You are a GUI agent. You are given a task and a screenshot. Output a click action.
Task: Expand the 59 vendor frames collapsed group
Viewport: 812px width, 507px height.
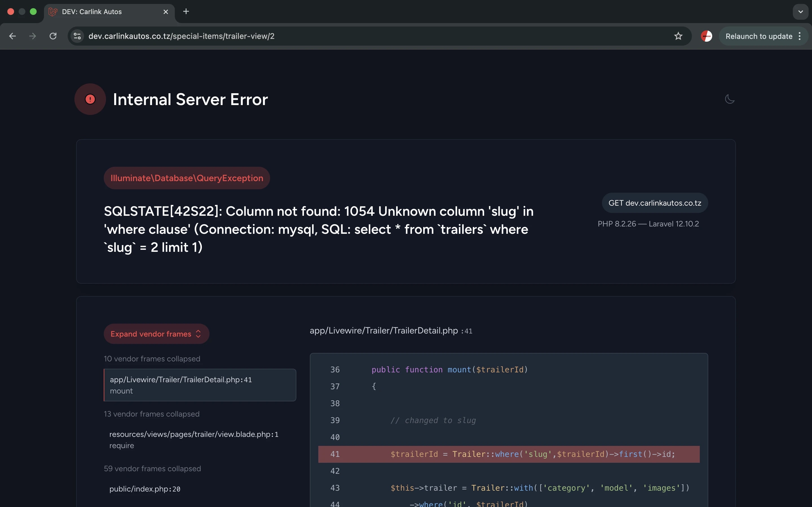pos(152,468)
